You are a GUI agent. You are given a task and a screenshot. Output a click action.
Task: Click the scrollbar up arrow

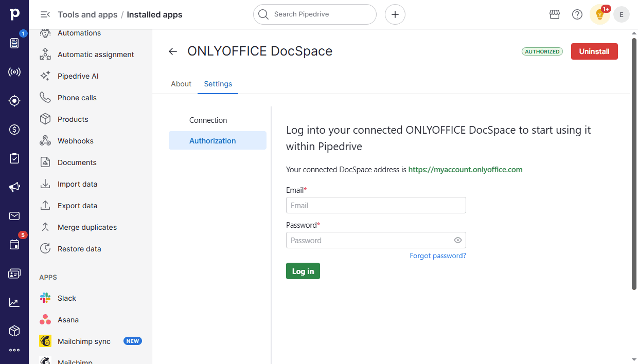[634, 33]
